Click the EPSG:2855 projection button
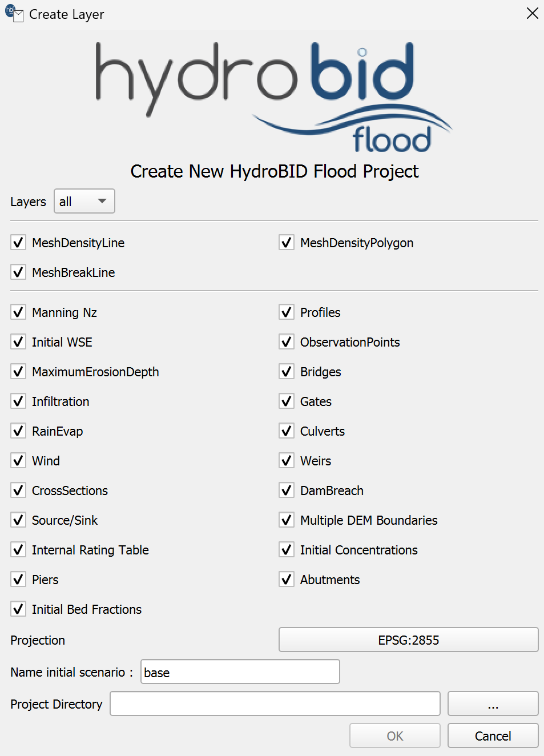The image size is (544, 756). pos(408,640)
